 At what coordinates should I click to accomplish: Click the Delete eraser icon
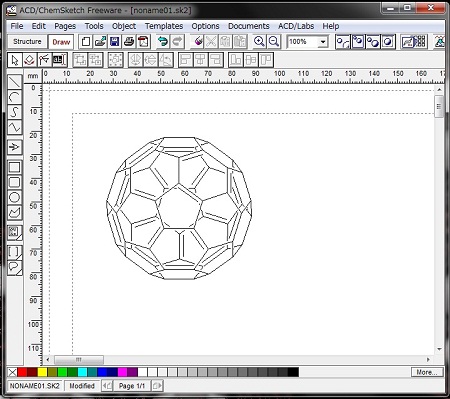[197, 42]
